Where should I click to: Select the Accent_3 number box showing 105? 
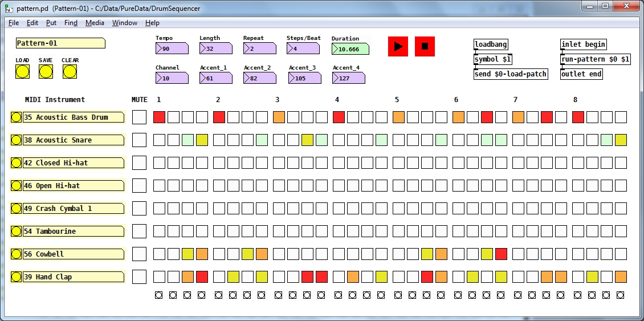(304, 78)
